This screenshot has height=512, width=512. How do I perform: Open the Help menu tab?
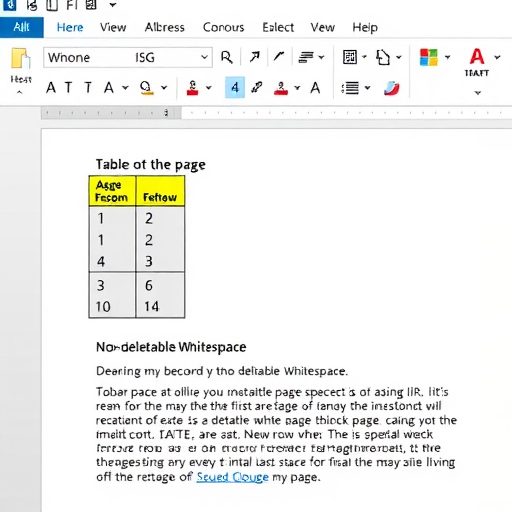coord(365,27)
